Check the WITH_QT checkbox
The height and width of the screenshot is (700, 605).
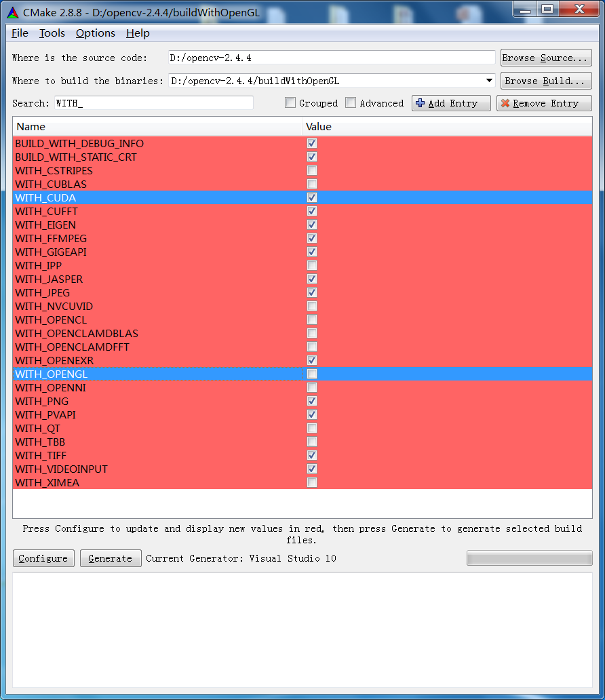pyautogui.click(x=312, y=428)
